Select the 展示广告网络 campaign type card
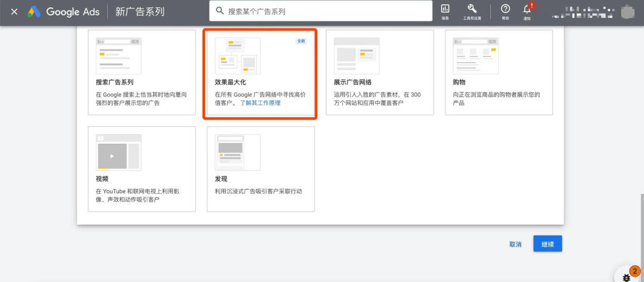Viewport: 644px width, 282px height. click(379, 72)
